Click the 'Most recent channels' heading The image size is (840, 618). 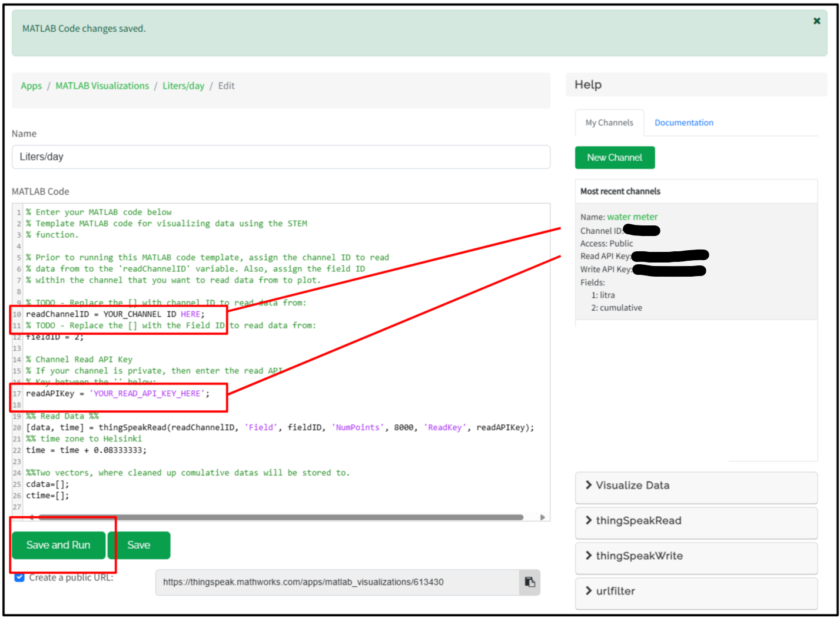click(620, 191)
